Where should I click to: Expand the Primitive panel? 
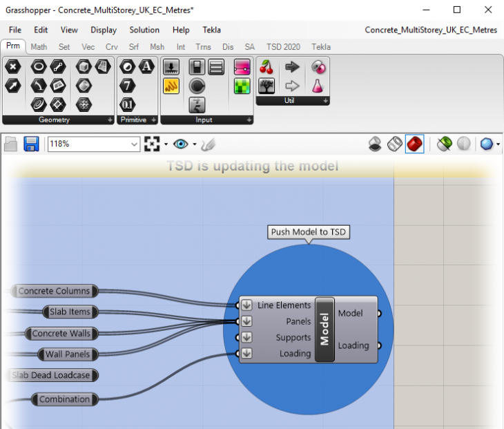[154, 120]
